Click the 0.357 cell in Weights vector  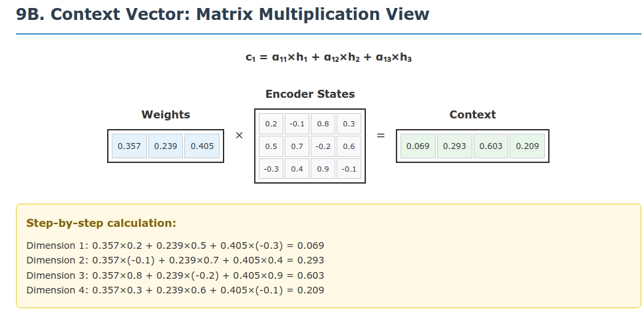tap(129, 146)
